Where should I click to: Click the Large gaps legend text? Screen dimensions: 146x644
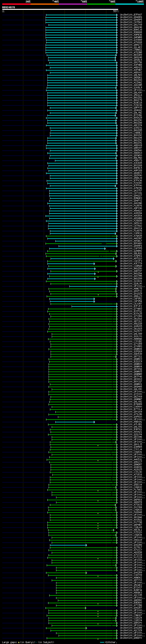(28, 642)
